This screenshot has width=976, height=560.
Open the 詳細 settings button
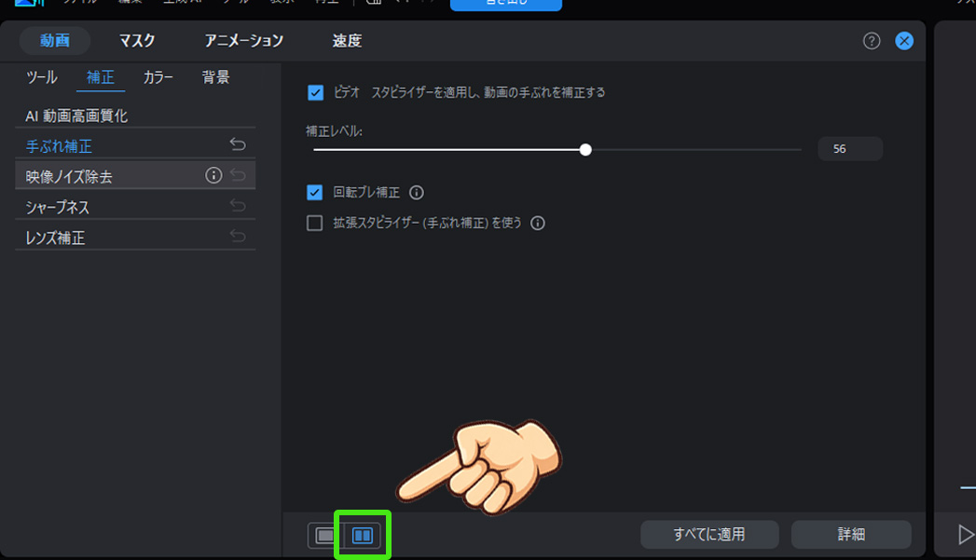(850, 534)
